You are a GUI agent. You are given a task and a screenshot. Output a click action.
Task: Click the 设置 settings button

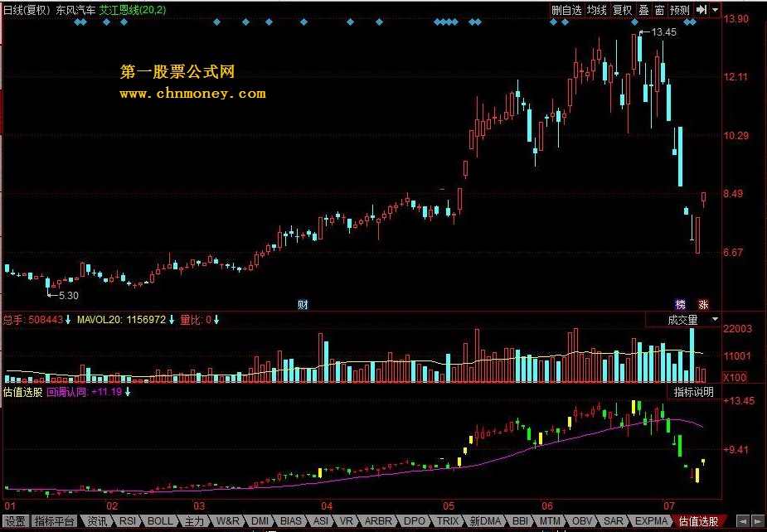point(15,521)
